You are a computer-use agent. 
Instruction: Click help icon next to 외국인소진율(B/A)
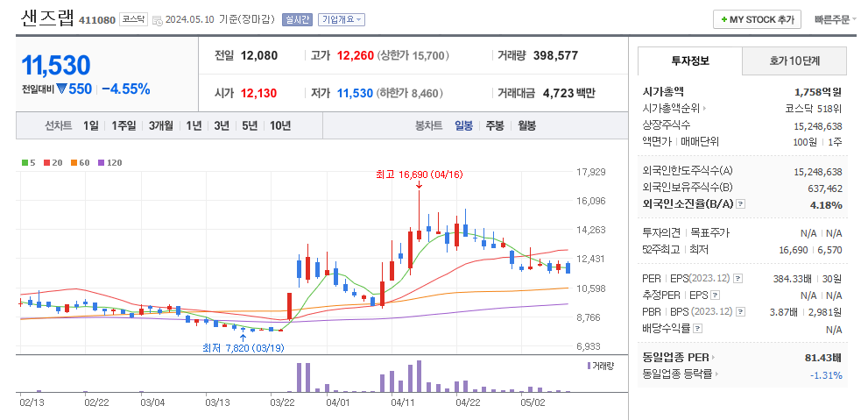(741, 204)
